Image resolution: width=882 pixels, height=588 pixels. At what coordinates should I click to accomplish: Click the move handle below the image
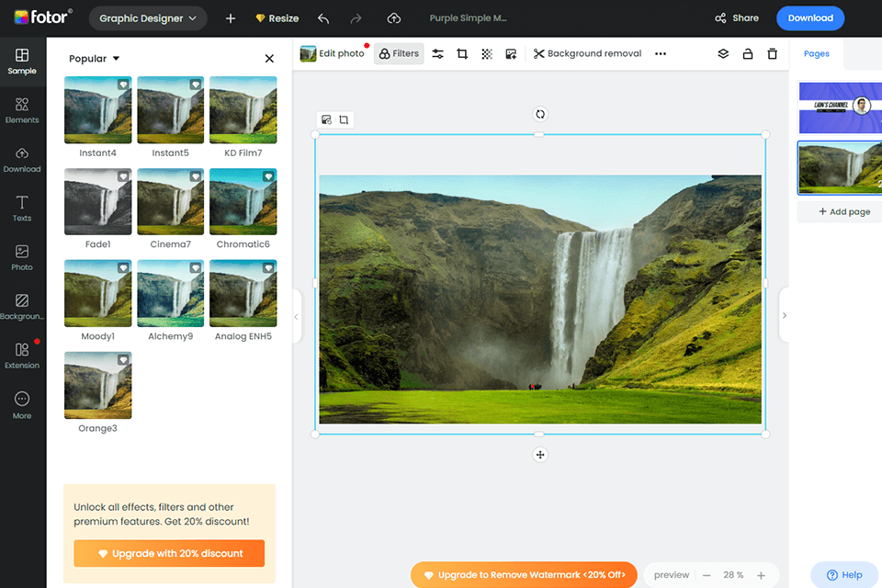click(540, 455)
